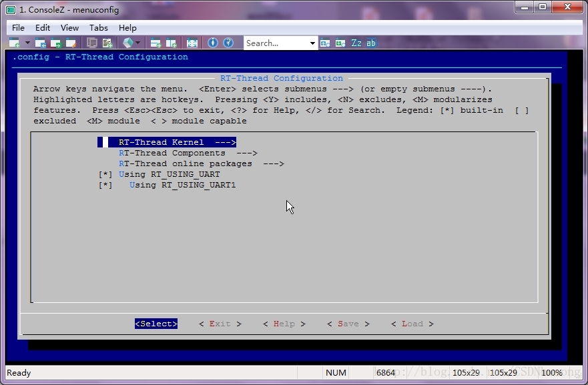The image size is (588, 385).
Task: Click the split vertically icon
Action: (171, 43)
